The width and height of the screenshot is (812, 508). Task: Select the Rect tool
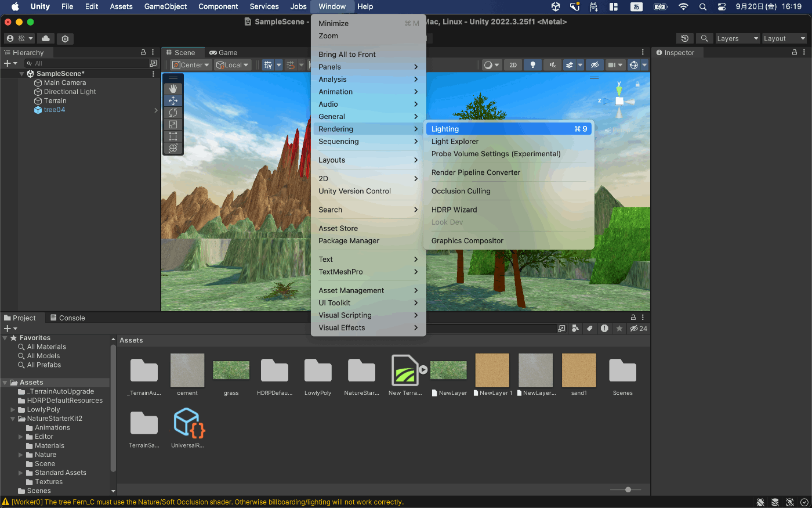(x=173, y=136)
